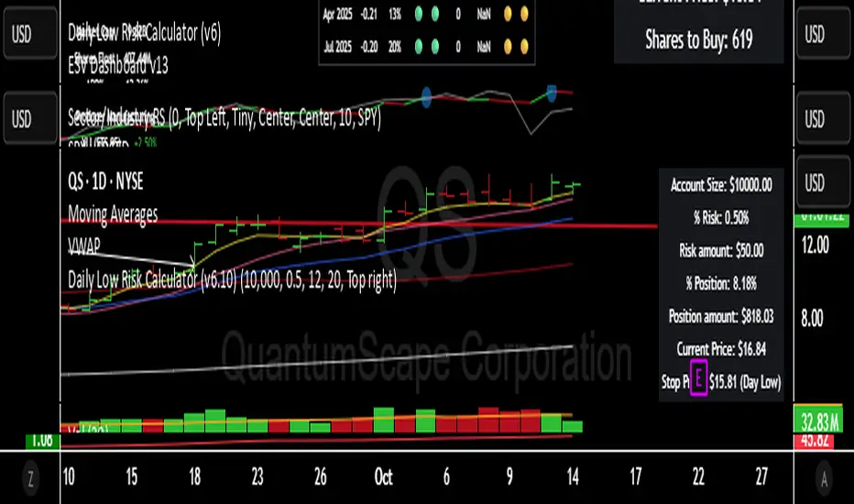
Task: Click date 15 on the time axis
Action: pyautogui.click(x=131, y=477)
